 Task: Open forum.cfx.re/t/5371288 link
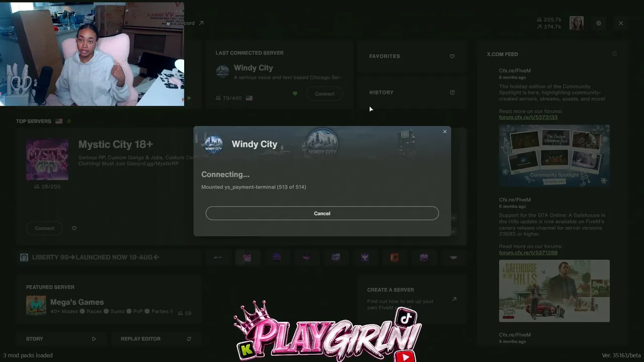(x=528, y=252)
